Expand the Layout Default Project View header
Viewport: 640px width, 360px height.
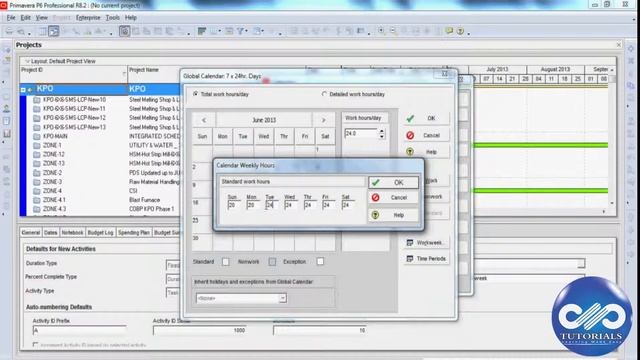(x=27, y=61)
